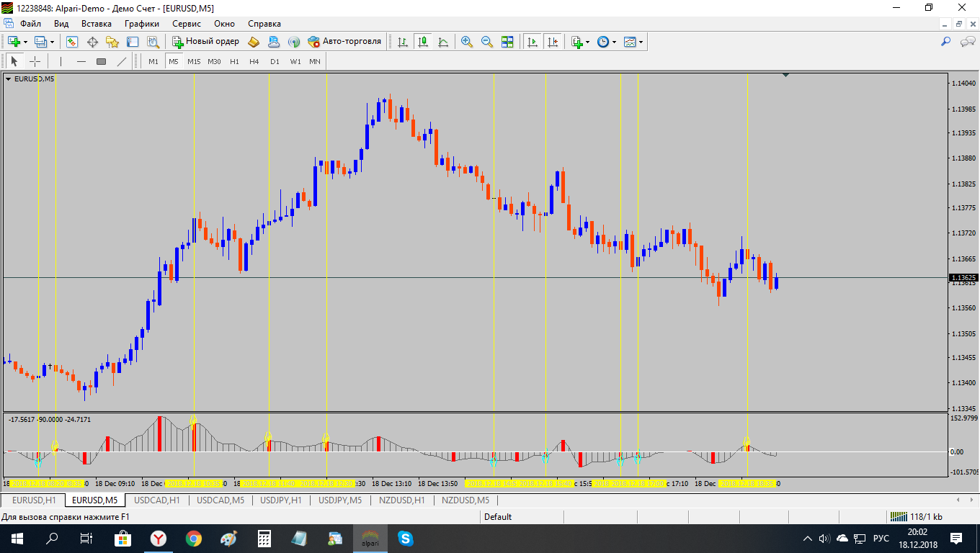
Task: Click the Zoom Out magnifier icon
Action: coord(486,42)
